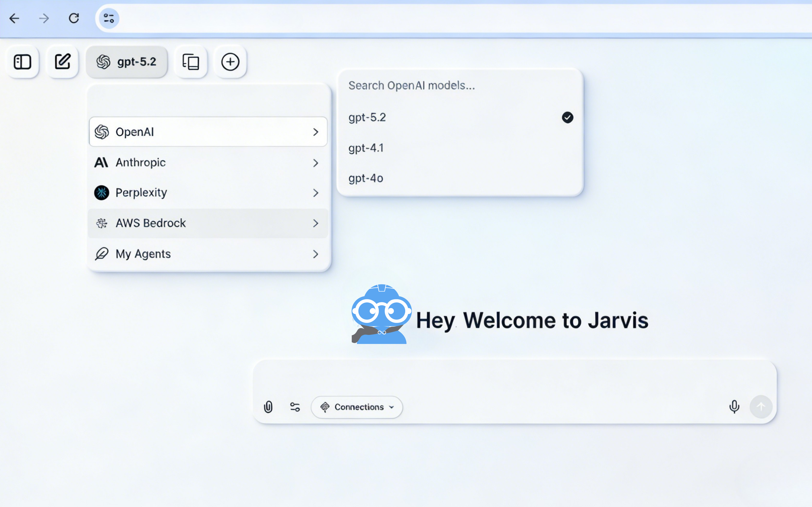812x507 pixels.
Task: Open the My Agents submenu
Action: (208, 254)
